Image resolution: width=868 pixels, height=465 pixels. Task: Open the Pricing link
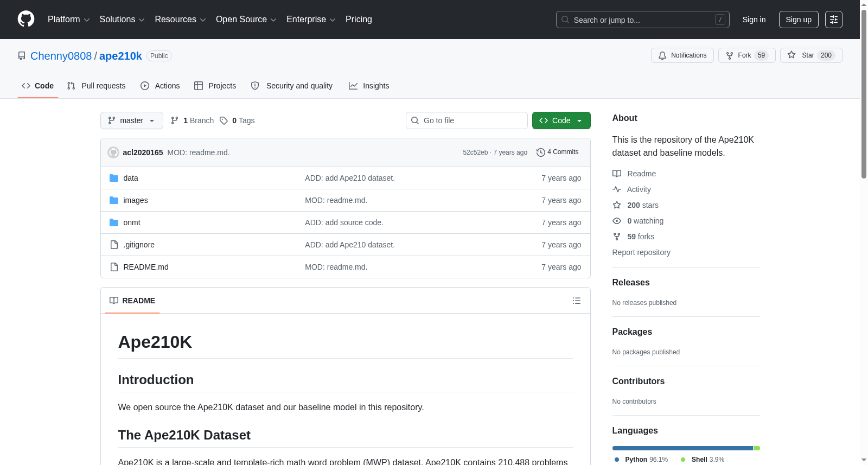[x=359, y=20]
